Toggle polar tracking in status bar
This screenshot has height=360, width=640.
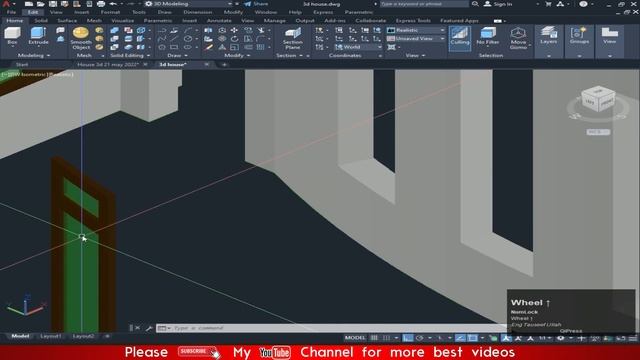tap(420, 338)
